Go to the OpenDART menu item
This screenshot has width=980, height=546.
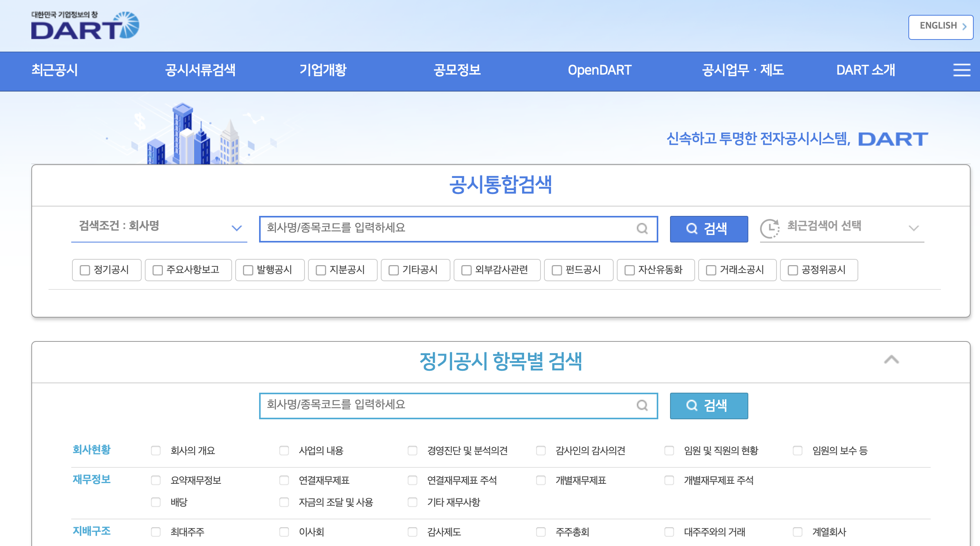[x=599, y=70]
